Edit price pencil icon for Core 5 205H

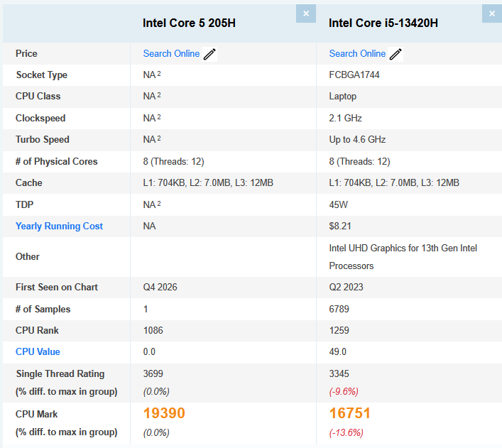click(209, 54)
